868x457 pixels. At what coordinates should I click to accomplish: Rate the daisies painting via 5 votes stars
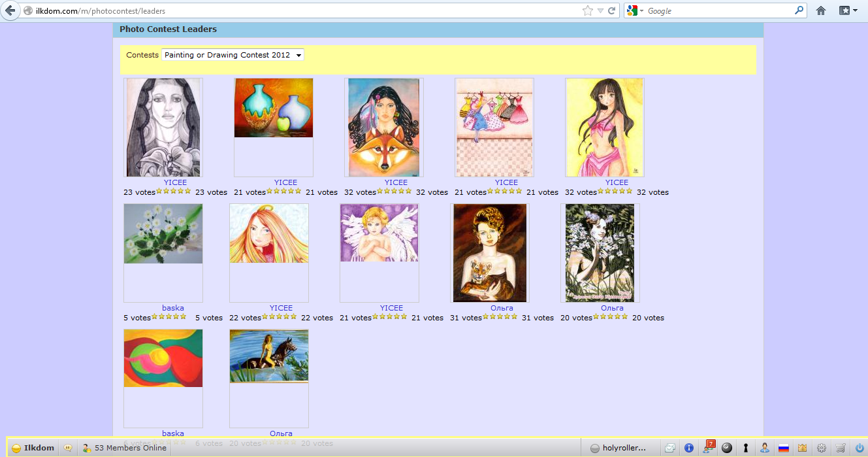pos(169,316)
